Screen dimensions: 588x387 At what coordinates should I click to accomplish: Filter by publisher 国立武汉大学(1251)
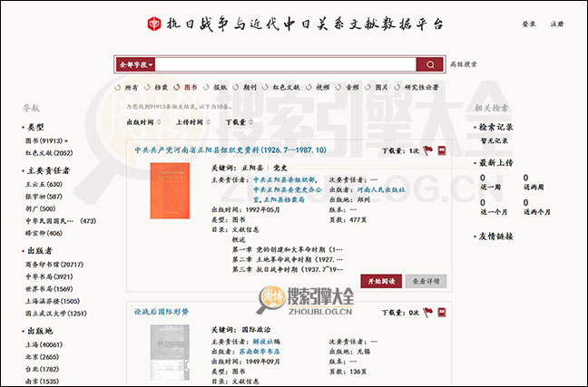pyautogui.click(x=56, y=314)
